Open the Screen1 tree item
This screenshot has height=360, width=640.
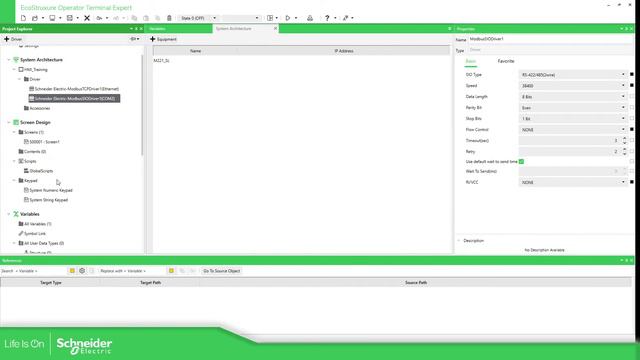pos(42,142)
